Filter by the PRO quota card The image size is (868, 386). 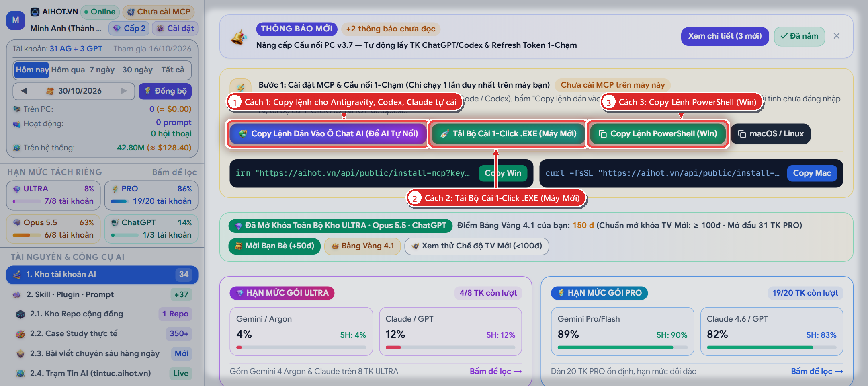coord(151,195)
